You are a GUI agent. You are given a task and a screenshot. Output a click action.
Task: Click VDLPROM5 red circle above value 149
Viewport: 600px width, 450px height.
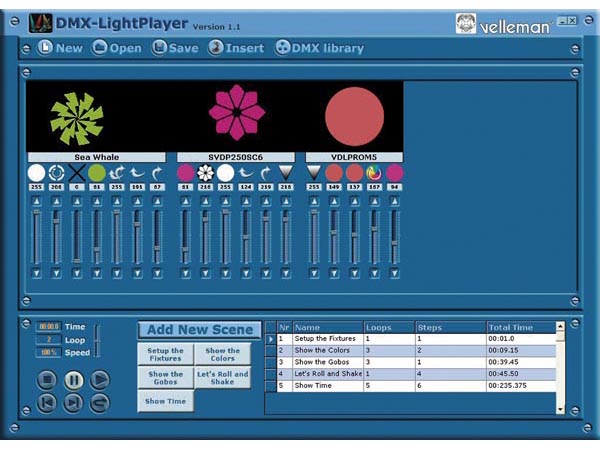pos(334,173)
